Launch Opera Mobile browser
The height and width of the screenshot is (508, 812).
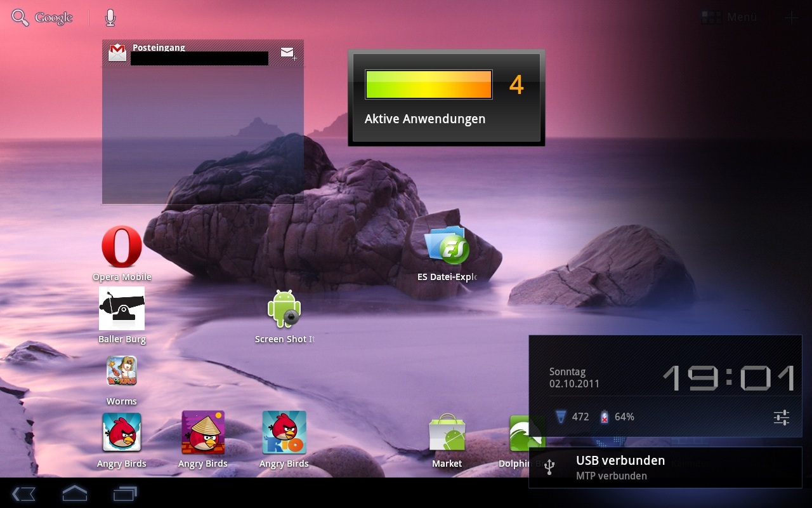122,253
